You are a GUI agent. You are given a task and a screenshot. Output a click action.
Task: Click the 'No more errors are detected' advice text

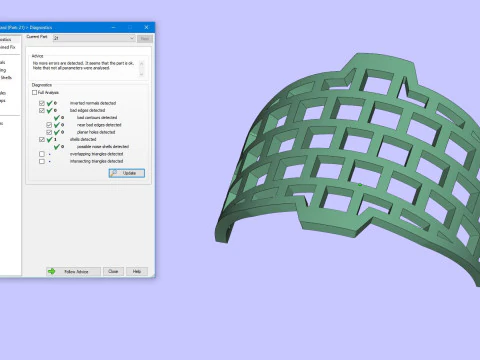pos(83,65)
